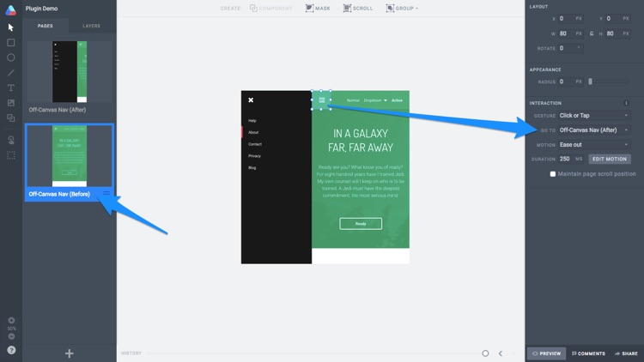Enable Maintain page scroll position
The height and width of the screenshot is (362, 644).
coord(553,174)
